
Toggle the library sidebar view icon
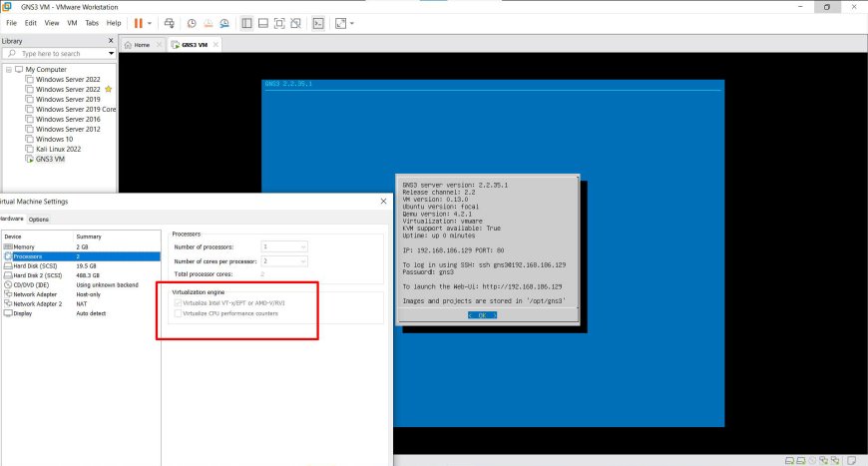[246, 23]
